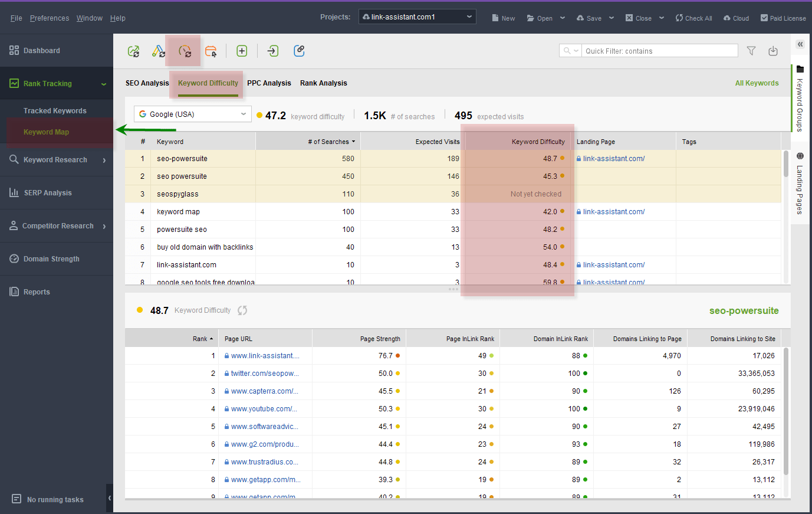Open the Schedule tasks calendar icon
The image size is (812, 514).
pyautogui.click(x=211, y=51)
